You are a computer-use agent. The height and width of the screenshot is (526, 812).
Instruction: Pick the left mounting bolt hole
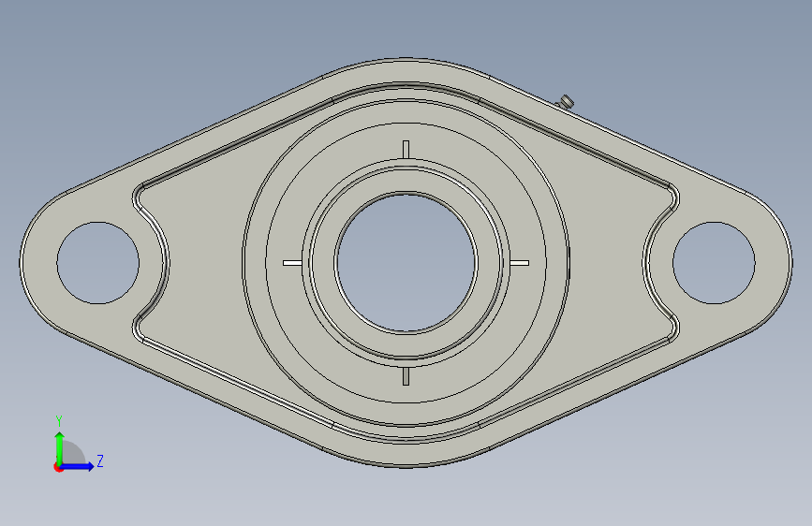pyautogui.click(x=98, y=262)
